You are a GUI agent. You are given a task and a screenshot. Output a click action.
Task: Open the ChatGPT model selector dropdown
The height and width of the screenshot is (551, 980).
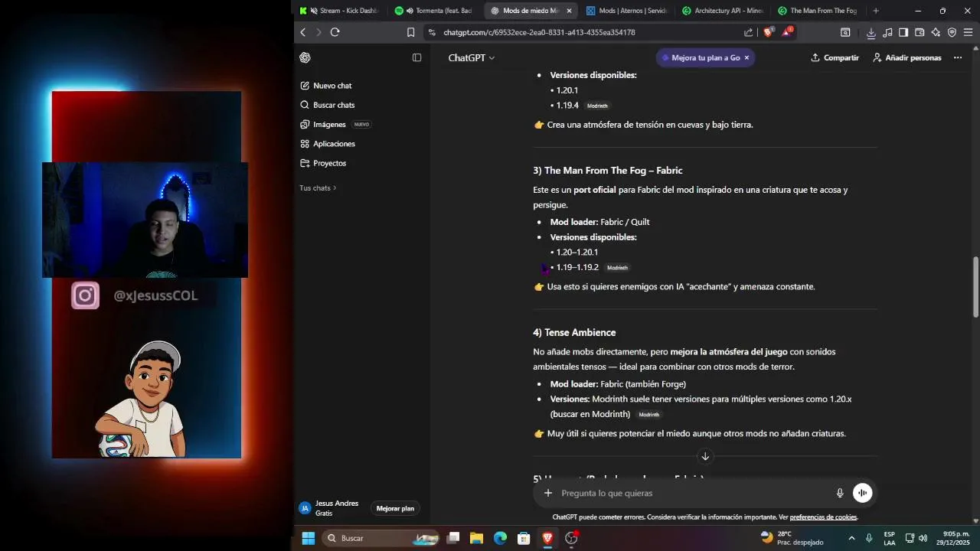point(472,57)
